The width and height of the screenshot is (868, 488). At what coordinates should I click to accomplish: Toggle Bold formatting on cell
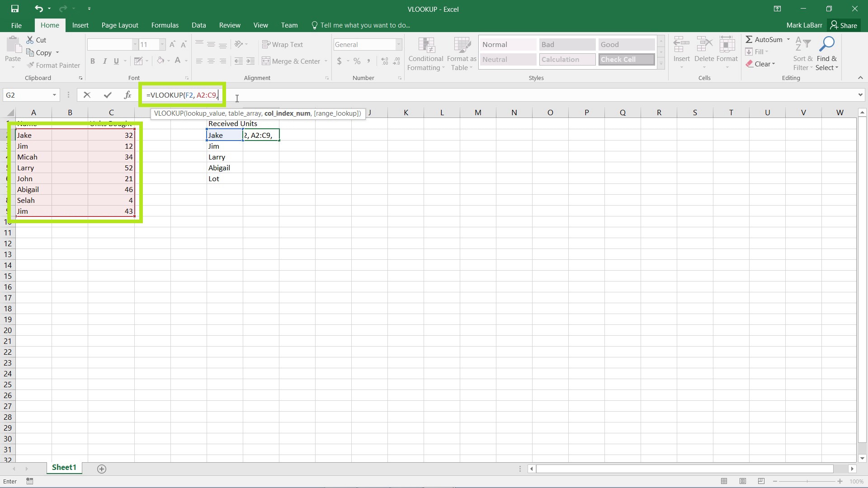(x=92, y=61)
